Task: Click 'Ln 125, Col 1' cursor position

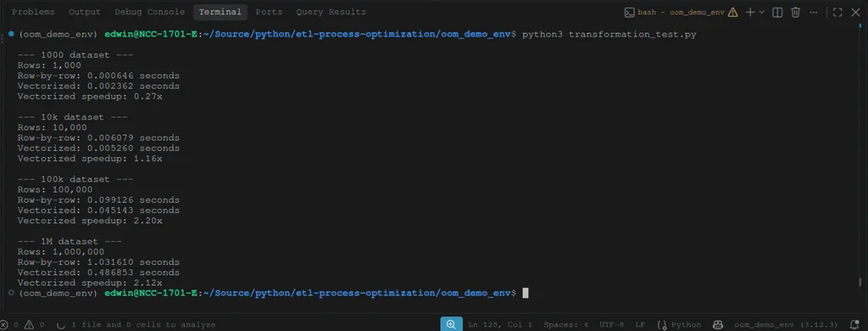Action: [x=500, y=325]
